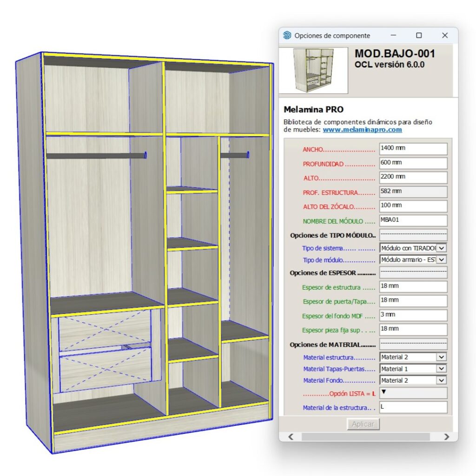
Task: Click the SketchUp logo in the title bar
Action: [287, 36]
